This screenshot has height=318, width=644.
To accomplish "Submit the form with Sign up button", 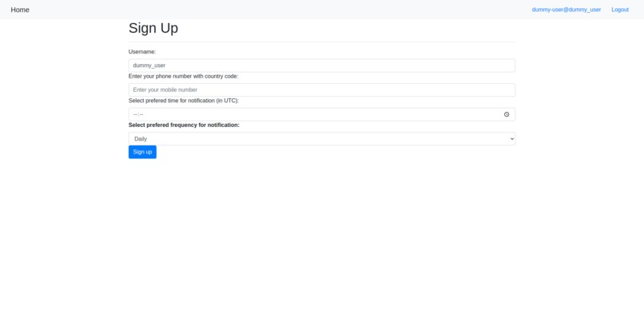I will tap(142, 152).
